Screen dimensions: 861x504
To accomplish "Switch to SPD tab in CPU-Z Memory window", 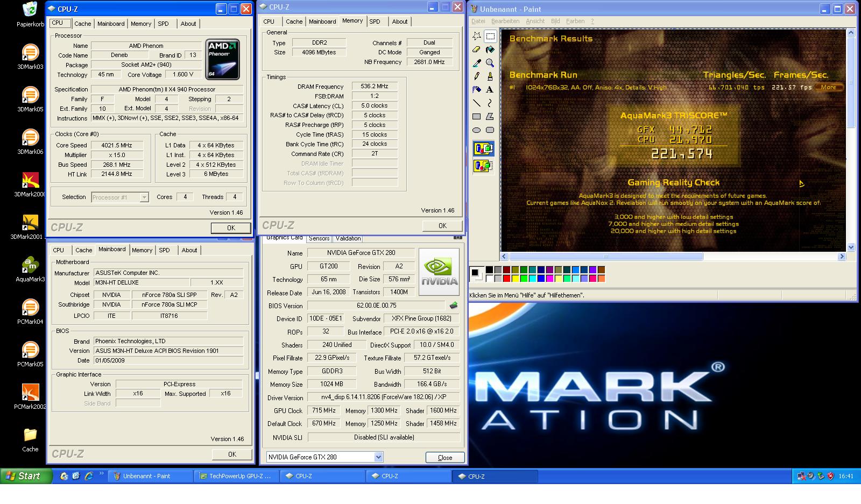I will pyautogui.click(x=375, y=22).
